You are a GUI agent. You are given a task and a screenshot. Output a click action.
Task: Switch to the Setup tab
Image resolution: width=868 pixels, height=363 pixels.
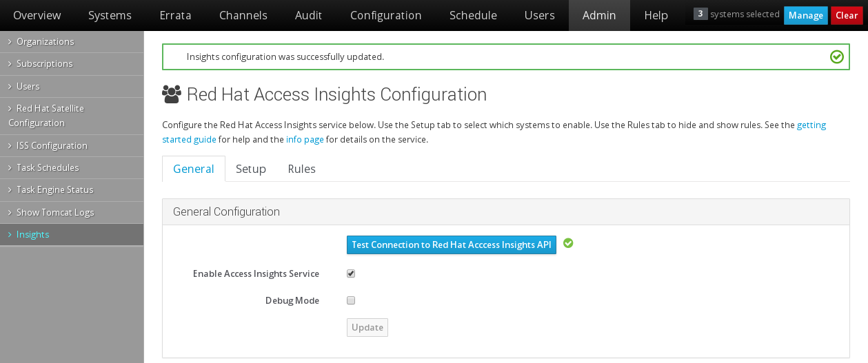click(251, 169)
